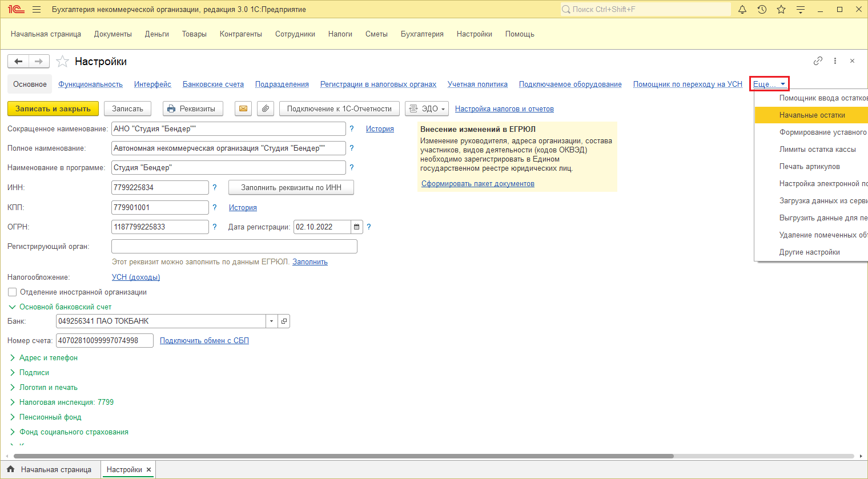The height and width of the screenshot is (479, 868).
Task: Open Сформировать пакет документов link
Action: click(x=478, y=183)
